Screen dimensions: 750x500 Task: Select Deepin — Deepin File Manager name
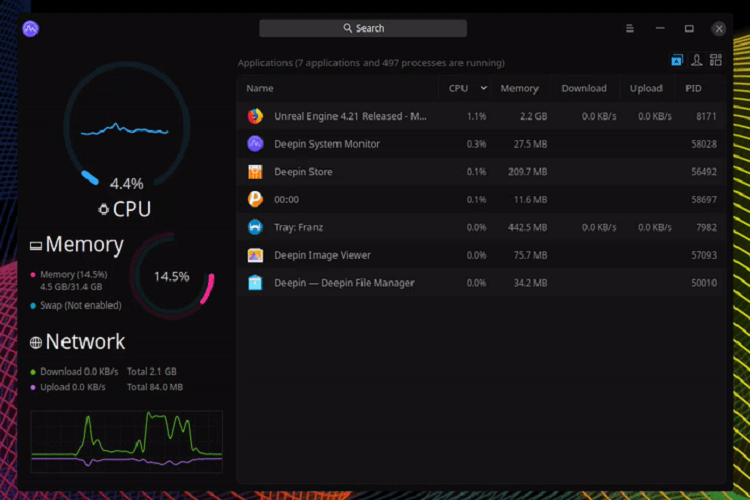[x=344, y=283]
